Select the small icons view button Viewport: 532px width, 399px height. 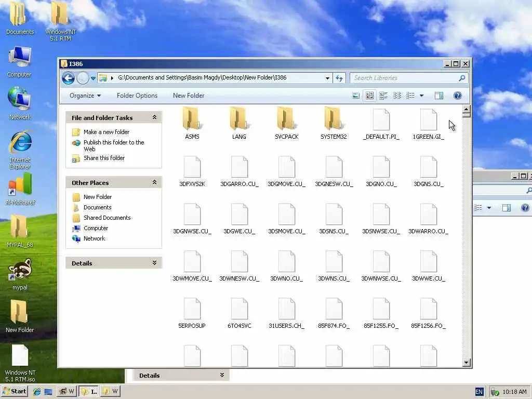coord(397,96)
